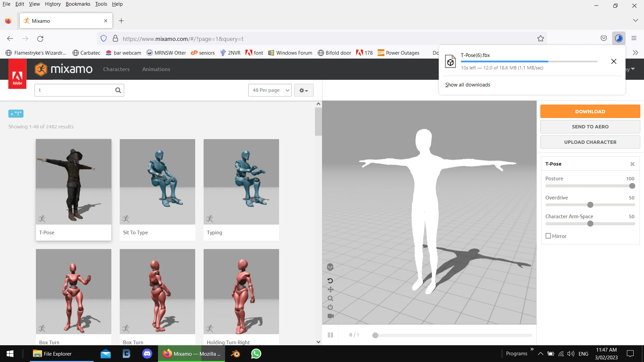Image resolution: width=644 pixels, height=362 pixels.
Task: Toggle skeleton view skull icon
Action: [x=330, y=267]
